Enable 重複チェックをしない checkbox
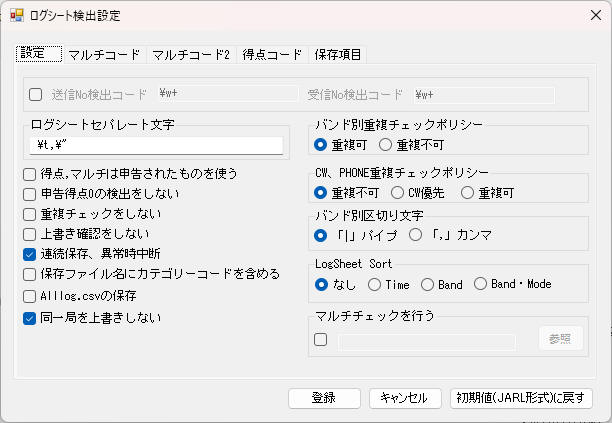Viewport: 612px width, 423px height. 30,214
